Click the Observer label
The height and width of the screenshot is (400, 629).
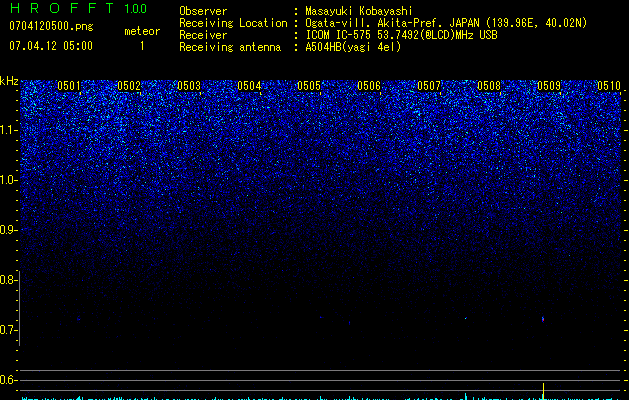point(203,11)
